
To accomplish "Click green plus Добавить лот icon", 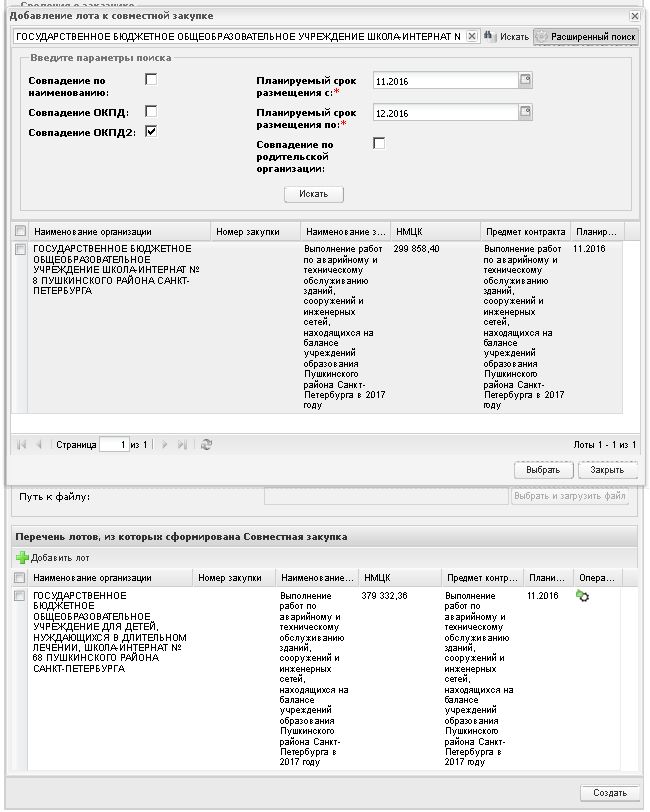I will coord(22,558).
